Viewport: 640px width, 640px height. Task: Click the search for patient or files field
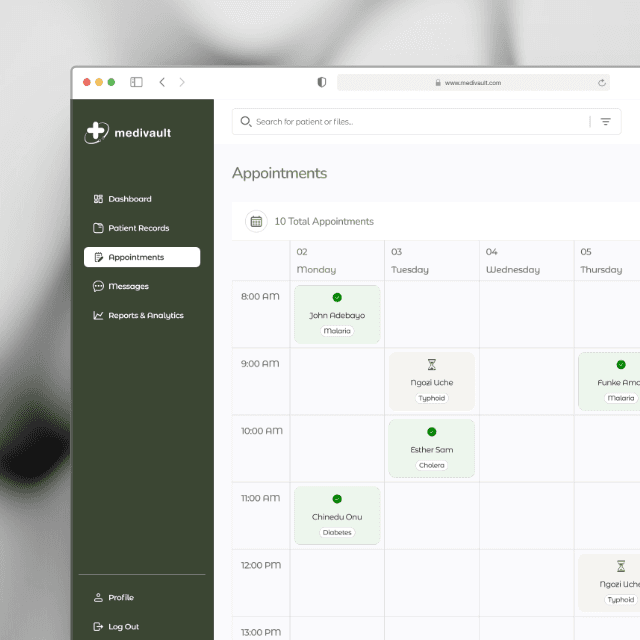427,122
